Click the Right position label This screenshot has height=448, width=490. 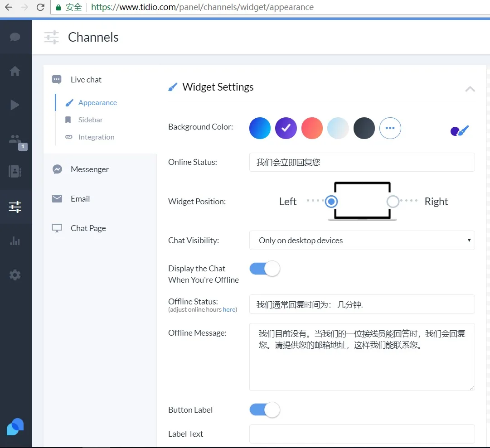pos(436,202)
